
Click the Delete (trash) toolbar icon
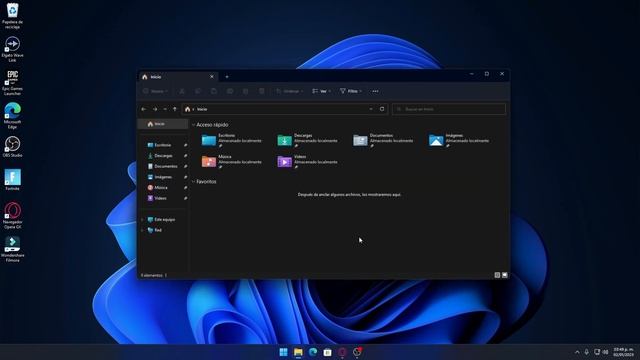click(262, 91)
